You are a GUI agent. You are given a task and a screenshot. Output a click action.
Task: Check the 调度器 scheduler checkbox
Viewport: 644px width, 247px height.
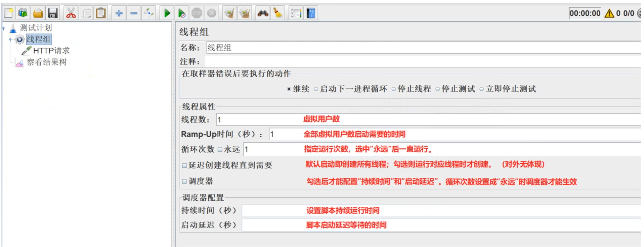(184, 181)
